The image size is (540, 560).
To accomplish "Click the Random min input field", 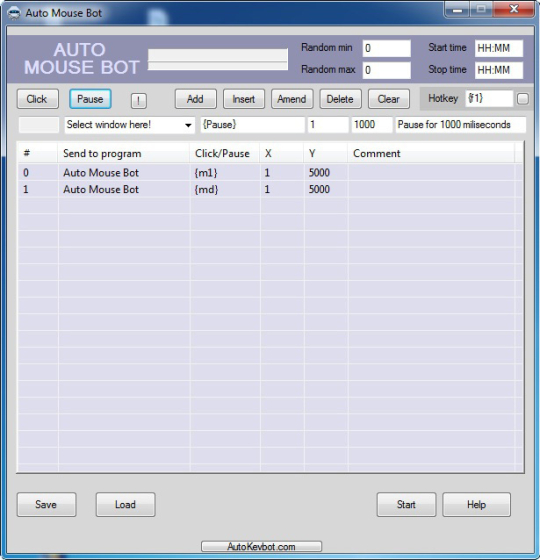I will point(386,48).
